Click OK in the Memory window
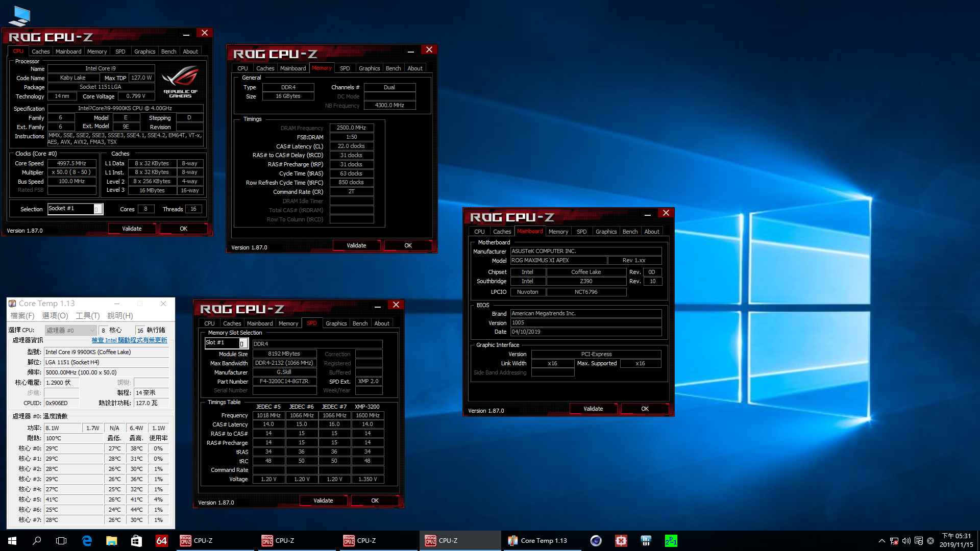The image size is (980, 551). coord(408,245)
